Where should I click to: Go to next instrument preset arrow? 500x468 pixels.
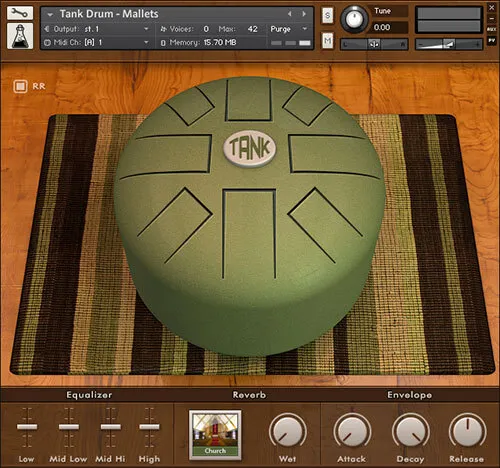pos(304,14)
